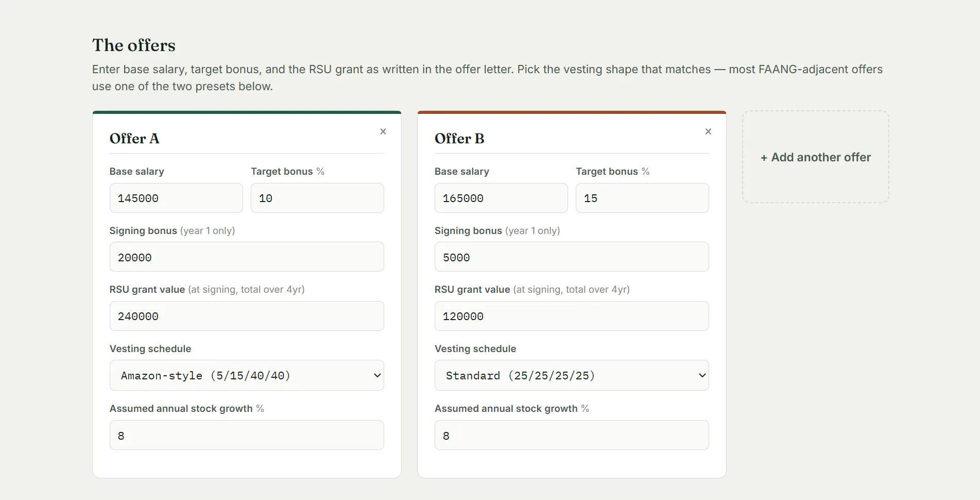Image resolution: width=980 pixels, height=500 pixels.
Task: Open Offer A vesting schedule dropdown
Action: (247, 375)
